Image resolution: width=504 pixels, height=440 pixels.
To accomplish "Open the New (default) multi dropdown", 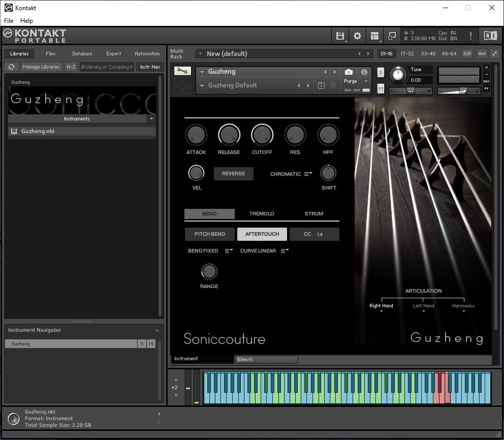I will tap(200, 54).
